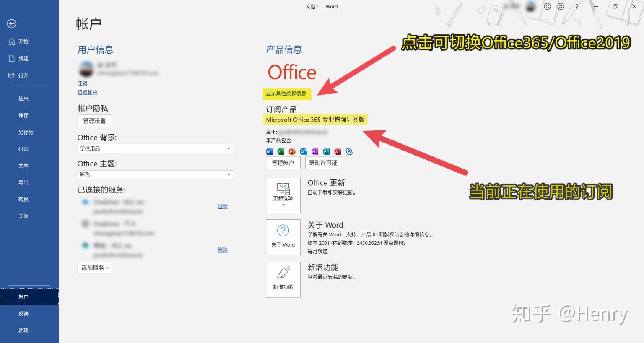
Task: Click the 更改许可证 button
Action: [x=323, y=163]
